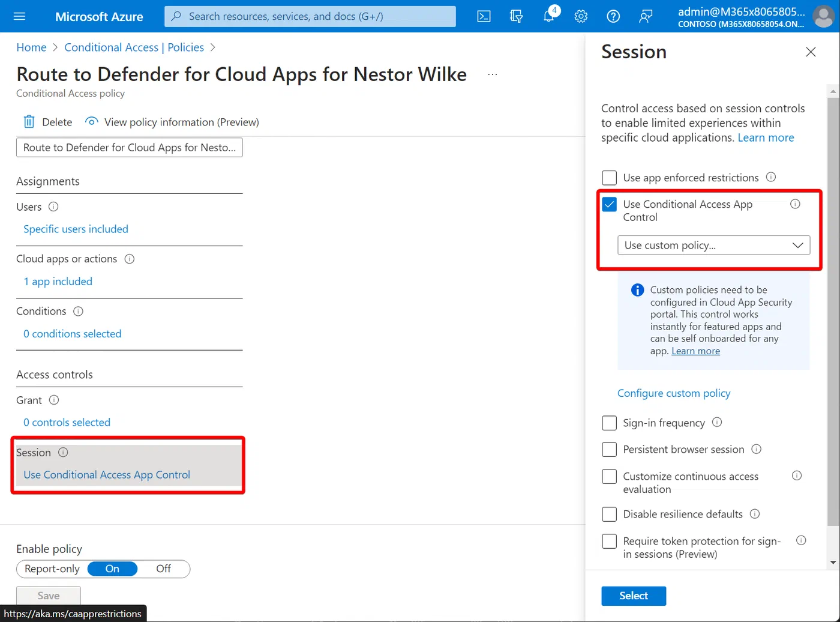Viewport: 840px width, 622px height.
Task: Open Specific users included link
Action: pyautogui.click(x=76, y=229)
